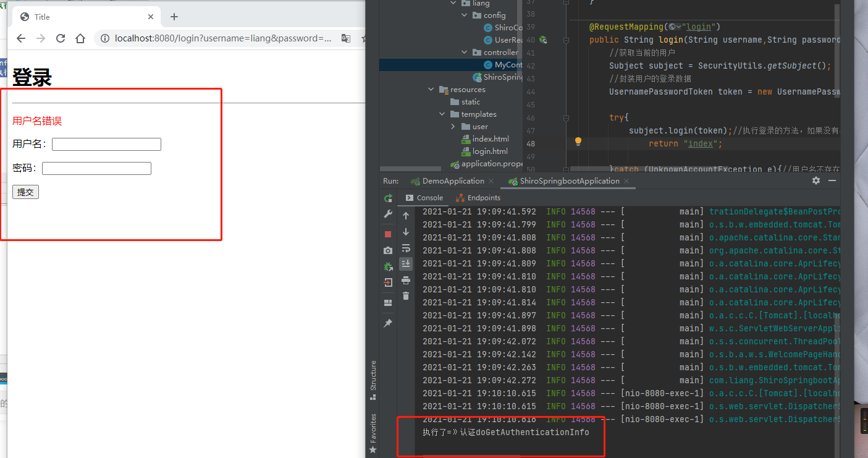868x458 pixels.
Task: Click the browser forward arrow
Action: tap(41, 38)
